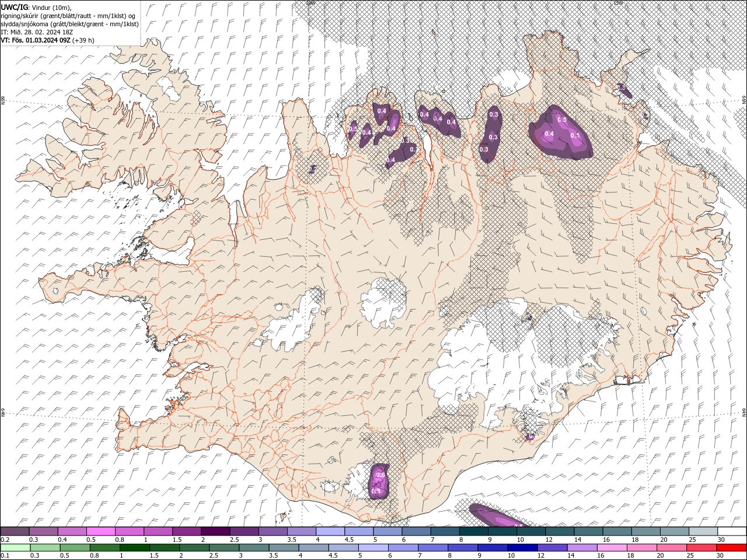The width and height of the screenshot is (747, 560).
Task: Select the snow-scale swatch between 0.2 and 0.3
Action: (15, 531)
